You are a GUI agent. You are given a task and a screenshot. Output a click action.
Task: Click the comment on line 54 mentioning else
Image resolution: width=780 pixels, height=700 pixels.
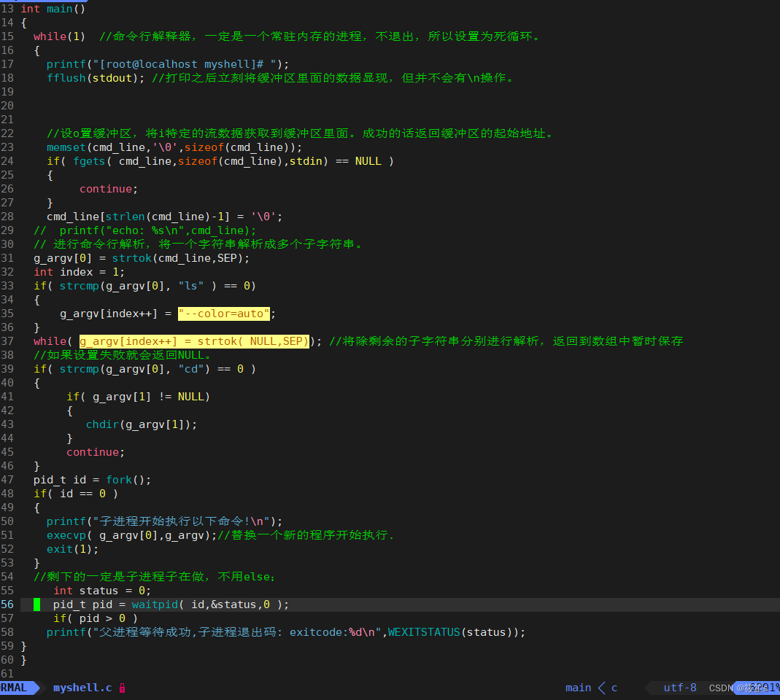[154, 577]
